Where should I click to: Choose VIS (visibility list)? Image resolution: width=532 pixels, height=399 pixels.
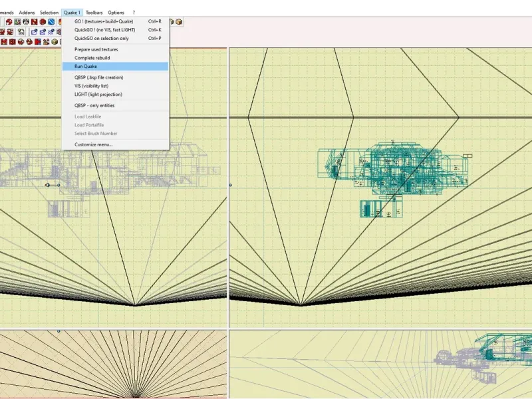coord(115,86)
